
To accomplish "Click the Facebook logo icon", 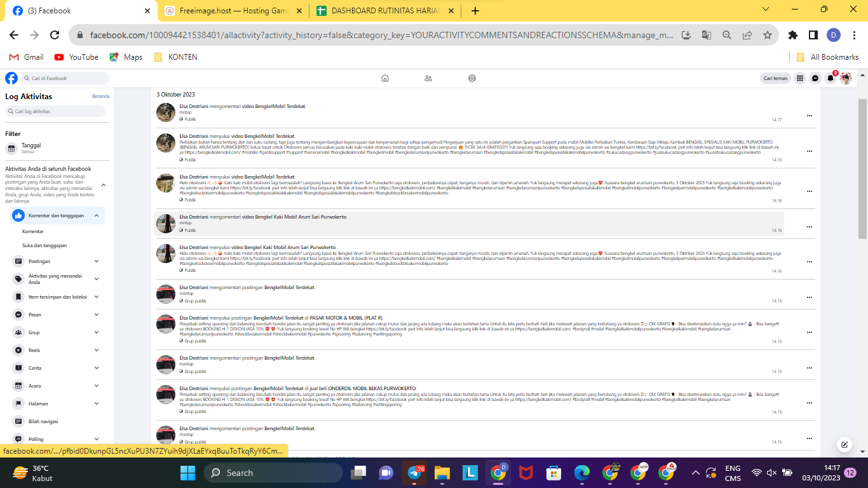I will coord(11,78).
